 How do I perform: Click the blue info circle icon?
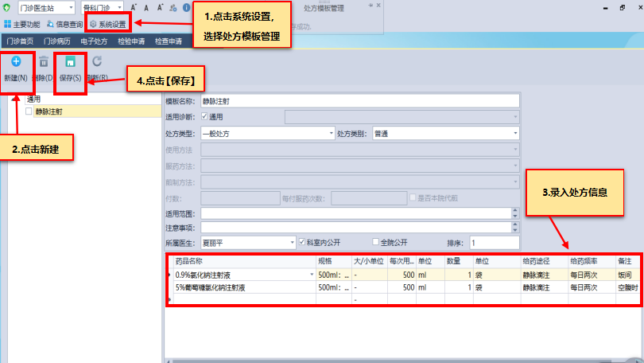[186, 7]
